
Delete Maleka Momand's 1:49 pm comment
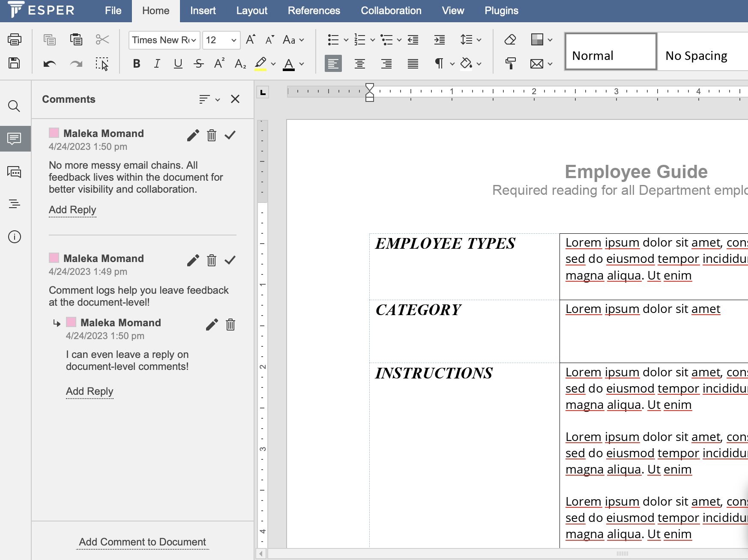211,260
